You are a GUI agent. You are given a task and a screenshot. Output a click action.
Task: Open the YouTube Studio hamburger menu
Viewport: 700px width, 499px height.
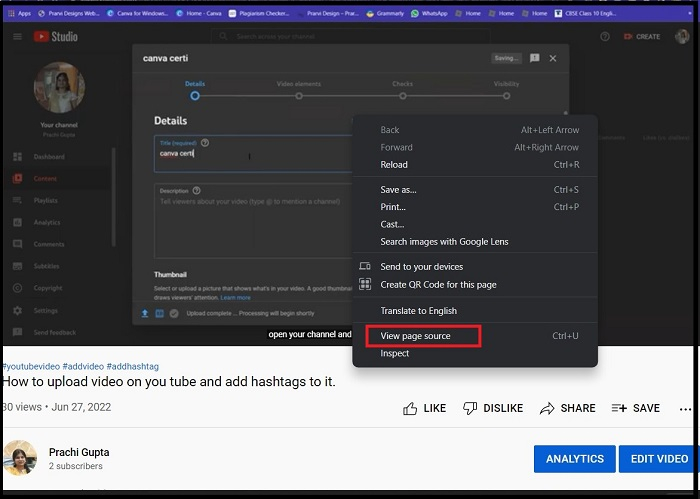[x=17, y=37]
